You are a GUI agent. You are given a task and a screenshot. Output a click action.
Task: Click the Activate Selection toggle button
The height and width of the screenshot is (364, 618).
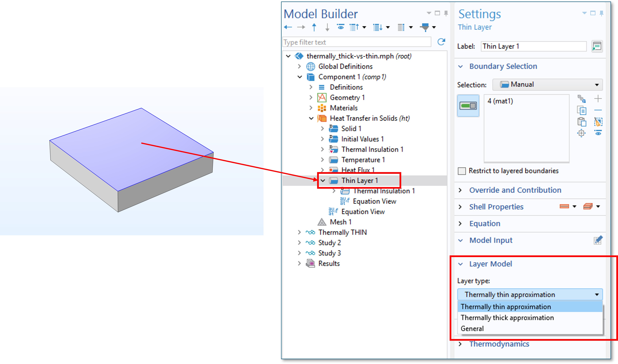coord(468,106)
